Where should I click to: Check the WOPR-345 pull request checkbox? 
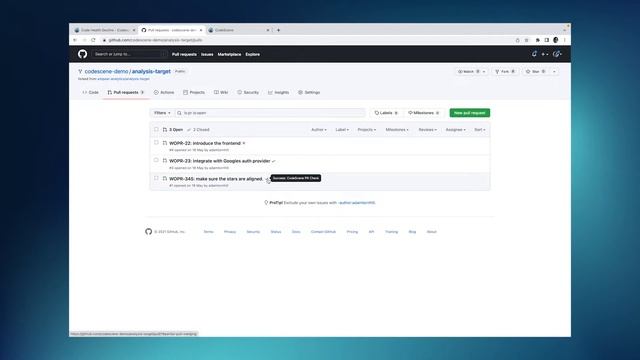point(156,178)
